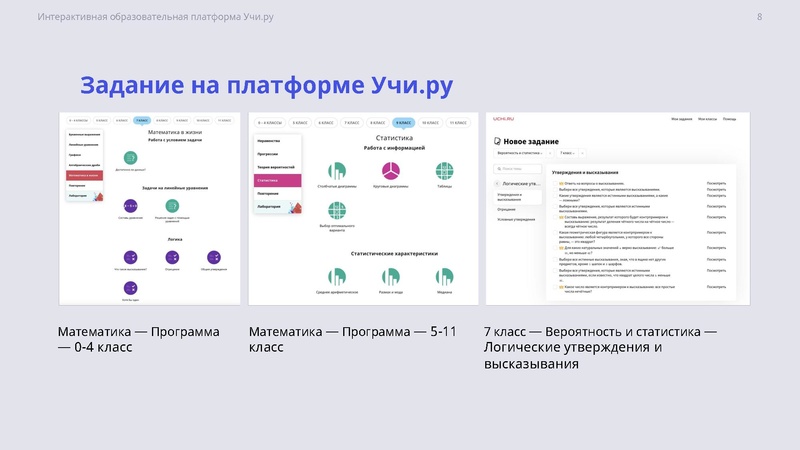The height and width of the screenshot is (450, 800).
Task: Tick checkbox 'Какие утверждения являются истинными высказываниями'
Action: (555, 196)
